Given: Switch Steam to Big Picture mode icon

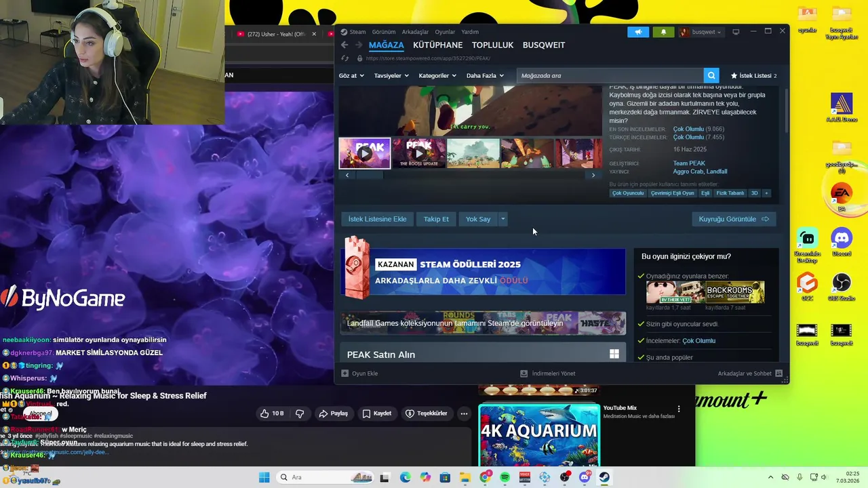Looking at the screenshot, I should pos(736,32).
